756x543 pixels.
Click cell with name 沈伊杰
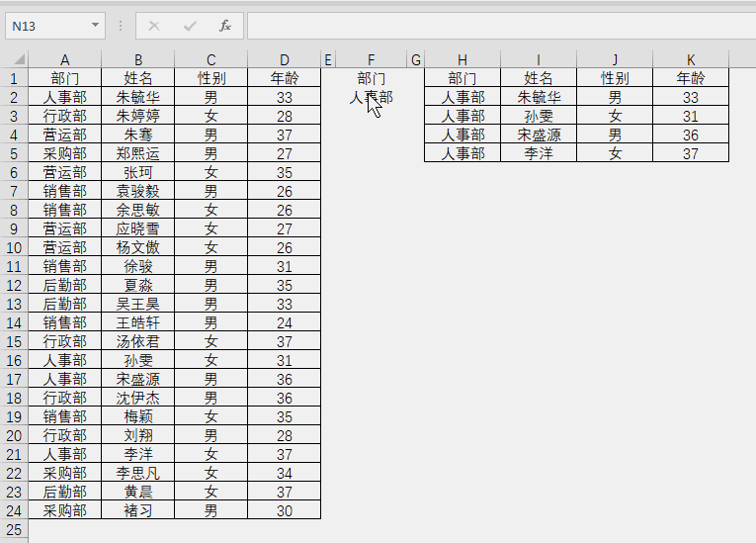pos(138,398)
